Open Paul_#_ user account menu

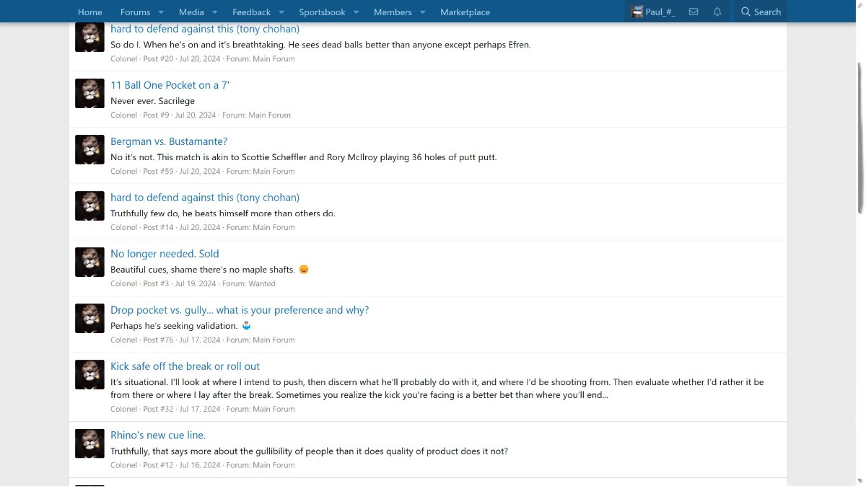click(653, 12)
